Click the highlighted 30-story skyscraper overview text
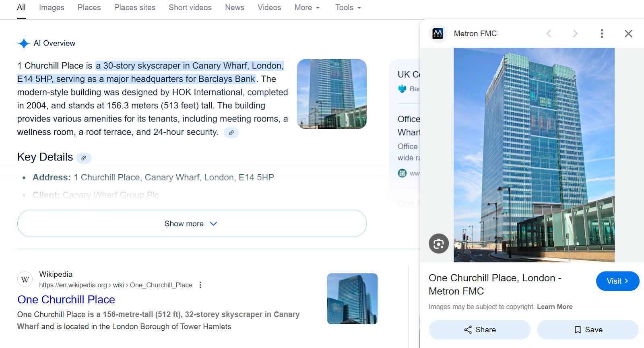The width and height of the screenshot is (644, 348). pyautogui.click(x=151, y=72)
